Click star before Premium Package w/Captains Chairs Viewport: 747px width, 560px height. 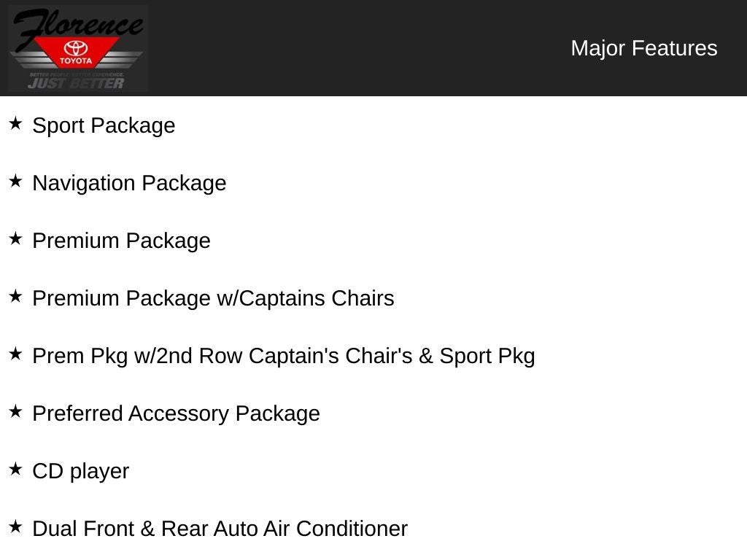point(15,296)
